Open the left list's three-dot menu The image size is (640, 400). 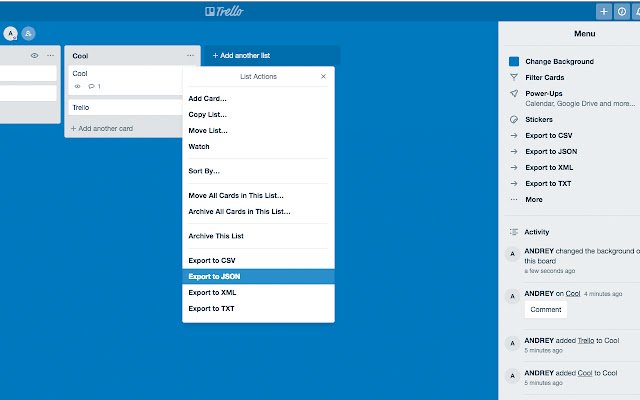[x=50, y=55]
